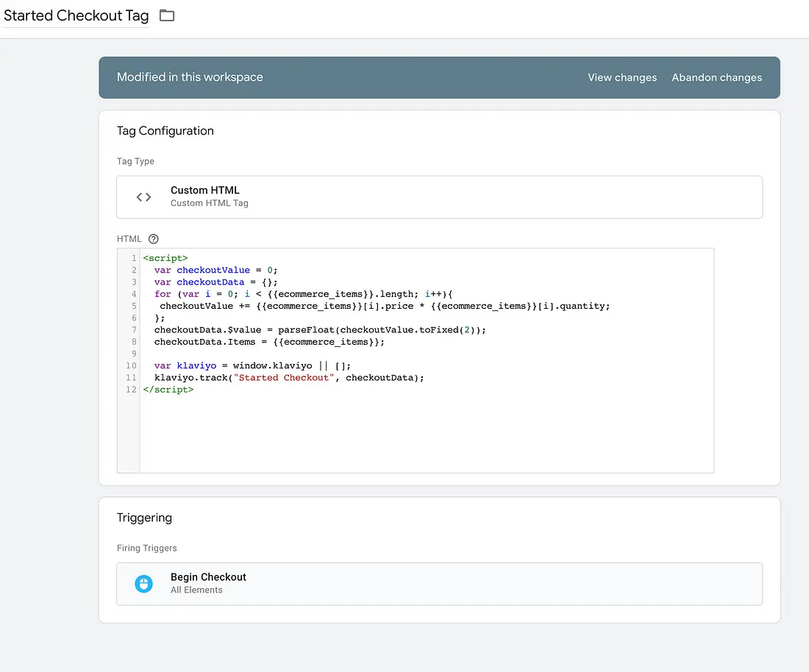This screenshot has height=672, width=809.
Task: Click the HTML help question mark icon
Action: click(153, 239)
